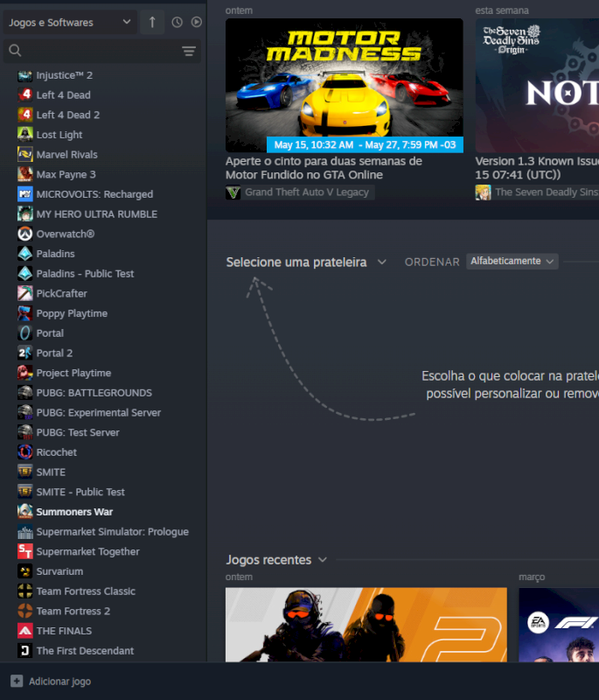Expand the Jogos recentes dropdown
This screenshot has width=599, height=700.
click(276, 560)
